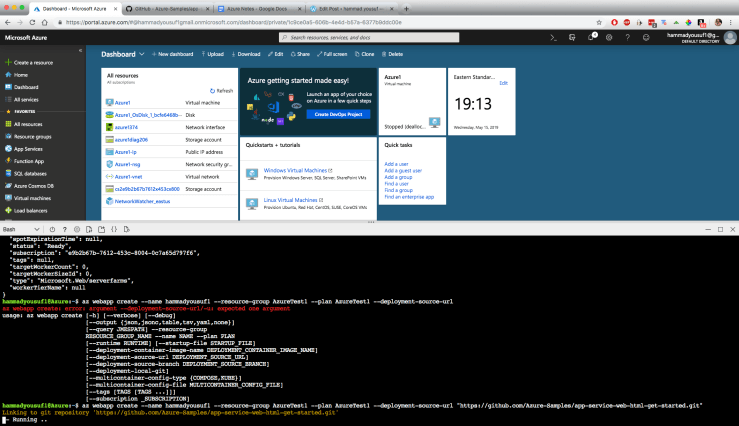Switch to the Azure Notes Google Docs tab
Image resolution: width=739 pixels, height=426 pixels.
click(259, 8)
